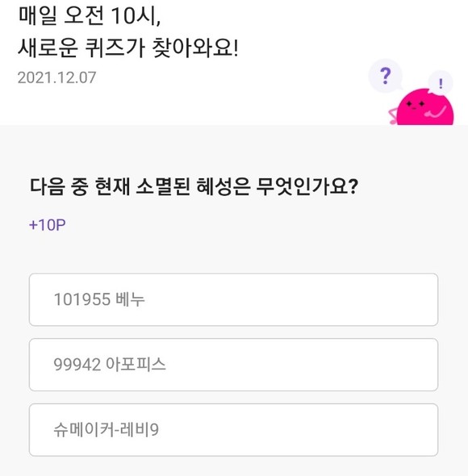468x476 pixels.
Task: Click the exclamation mark speech bubble
Action: pos(441,83)
